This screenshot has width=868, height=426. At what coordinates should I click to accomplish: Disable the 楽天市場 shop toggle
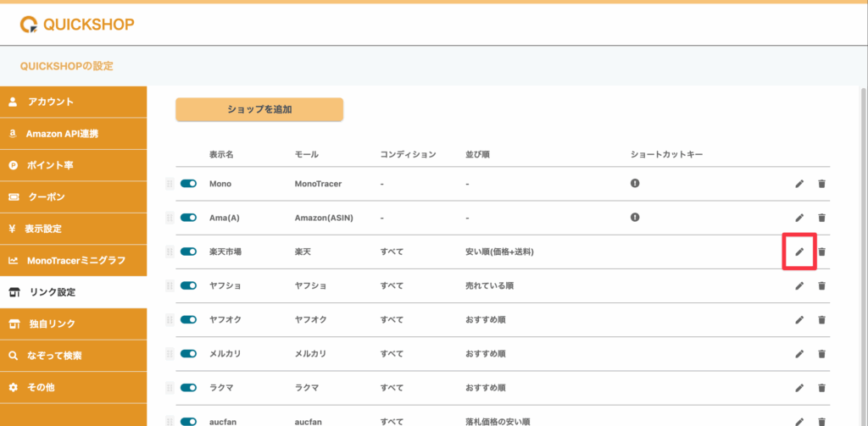[x=189, y=252]
